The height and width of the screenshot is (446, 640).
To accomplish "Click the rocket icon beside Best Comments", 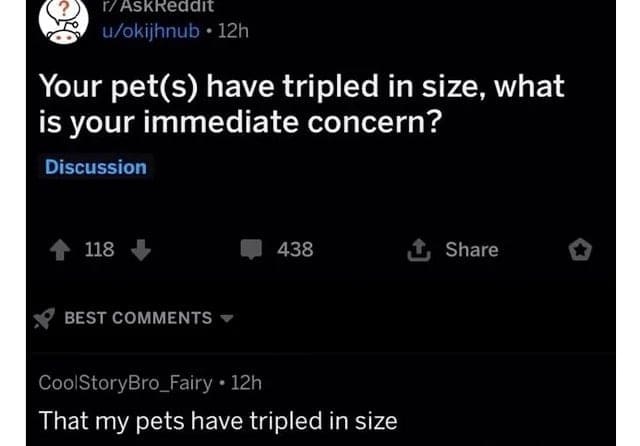I will [x=45, y=317].
